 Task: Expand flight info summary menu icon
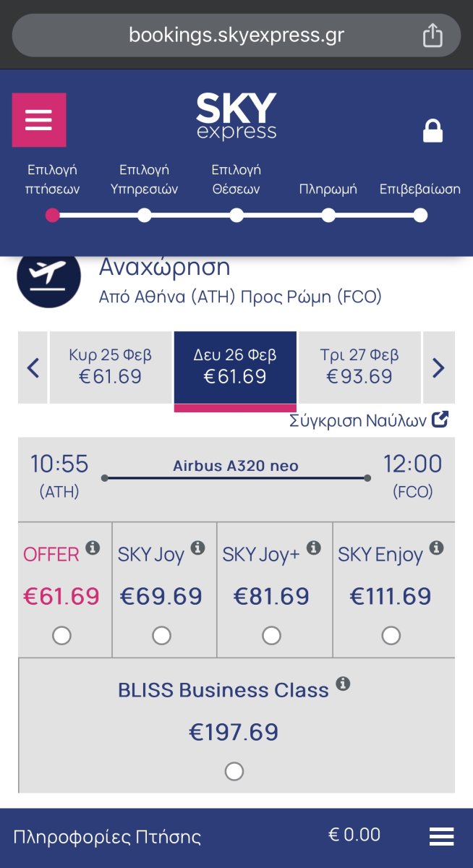pos(441,836)
